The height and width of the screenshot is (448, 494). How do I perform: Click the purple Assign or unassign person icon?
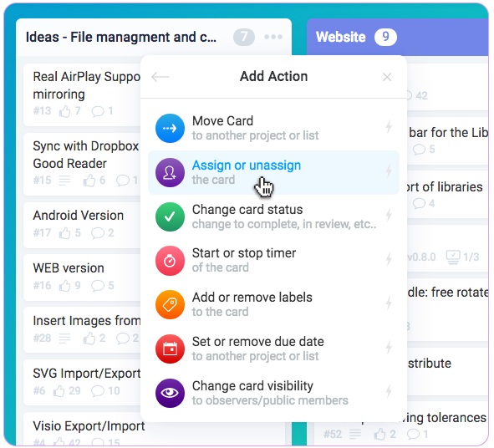[x=170, y=173]
